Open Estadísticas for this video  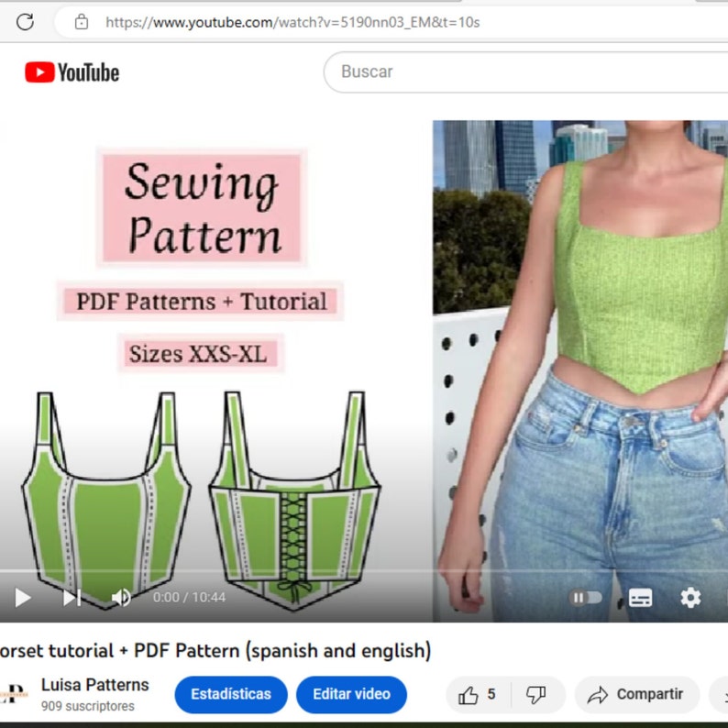pyautogui.click(x=231, y=694)
